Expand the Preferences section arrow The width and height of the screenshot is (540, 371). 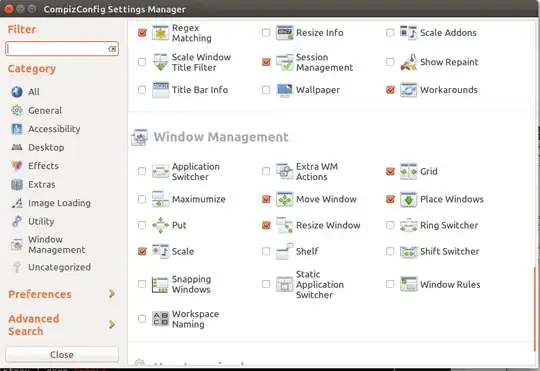coord(112,294)
